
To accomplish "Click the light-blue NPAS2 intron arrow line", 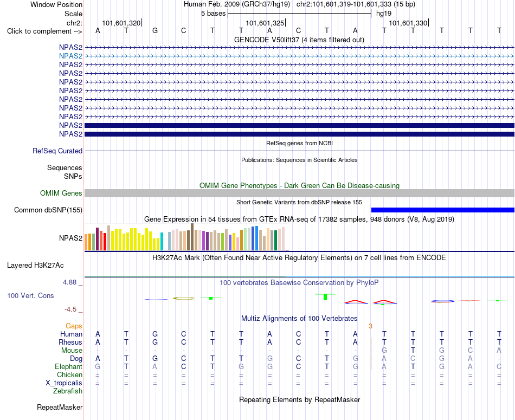I will [x=299, y=56].
